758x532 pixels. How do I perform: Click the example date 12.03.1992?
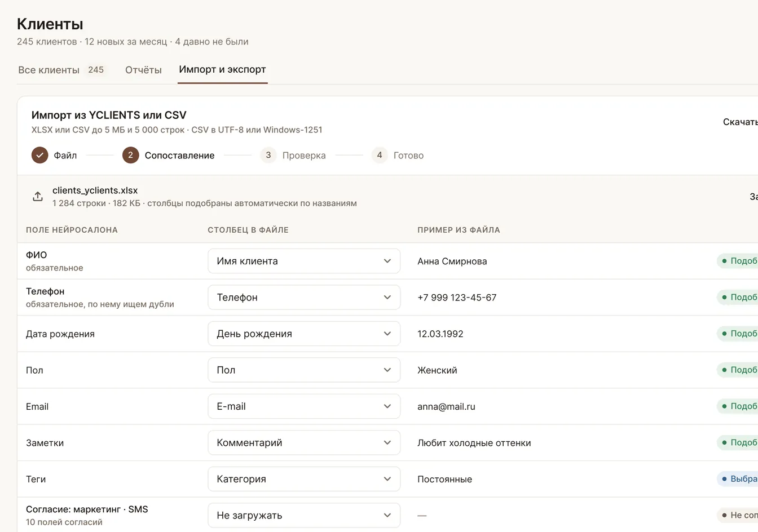[440, 334]
